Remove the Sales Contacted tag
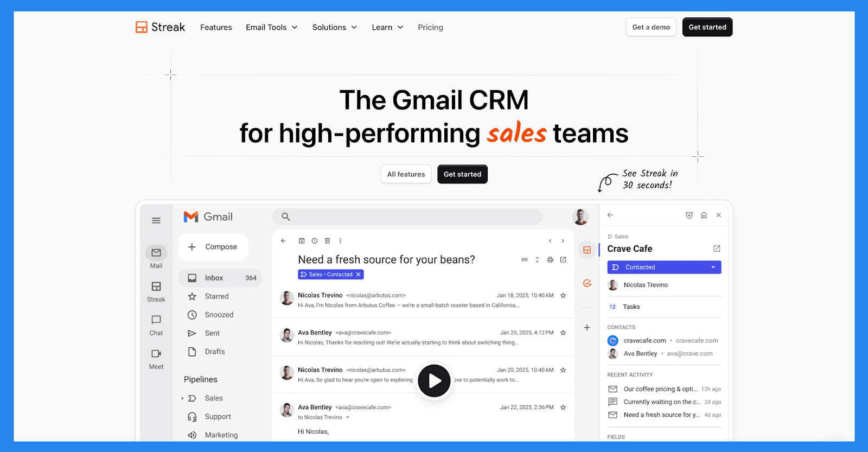This screenshot has width=868, height=452. click(358, 275)
